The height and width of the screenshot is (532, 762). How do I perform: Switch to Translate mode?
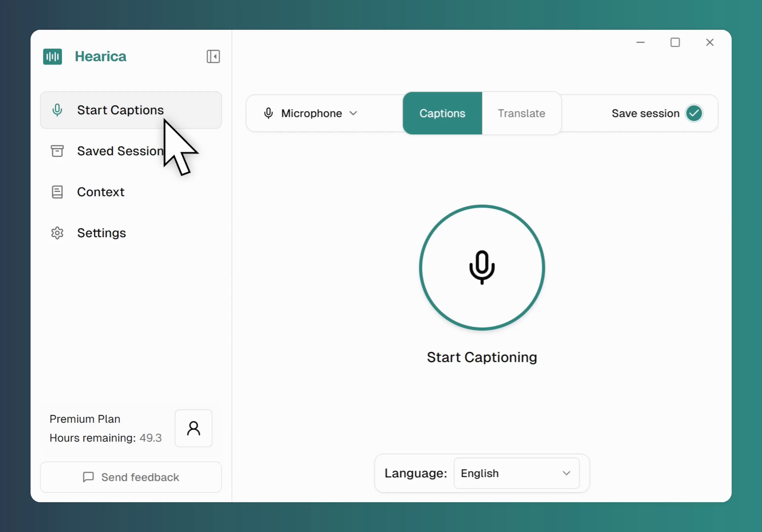[521, 113]
